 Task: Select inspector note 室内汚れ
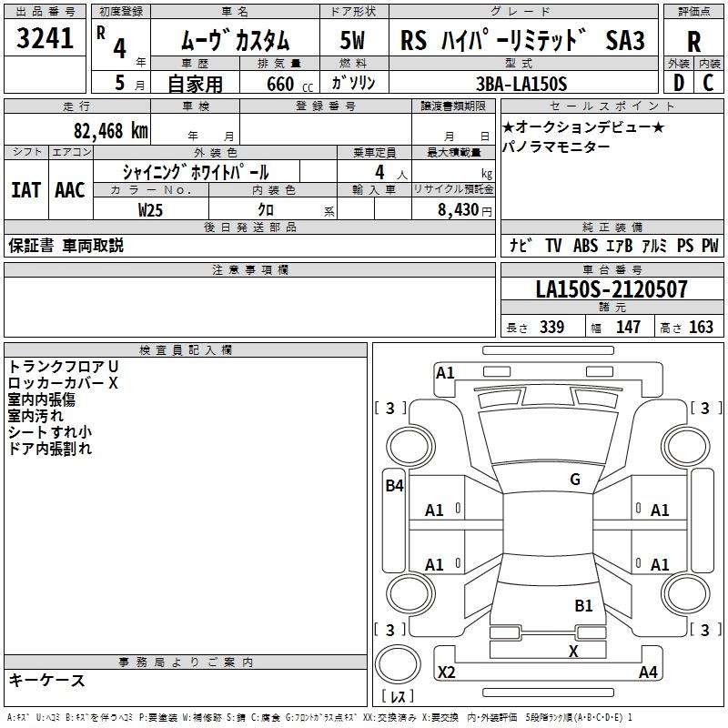(x=35, y=416)
